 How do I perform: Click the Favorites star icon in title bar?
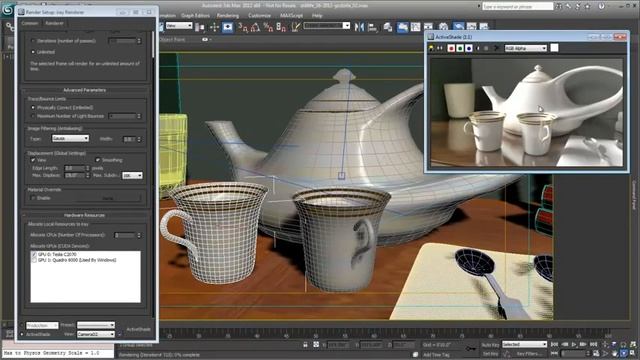588,6
